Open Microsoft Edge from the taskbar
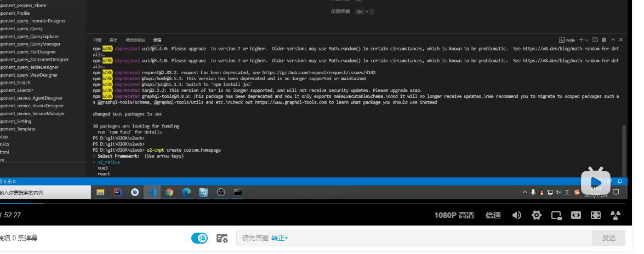This screenshot has height=254, width=644. (x=186, y=192)
